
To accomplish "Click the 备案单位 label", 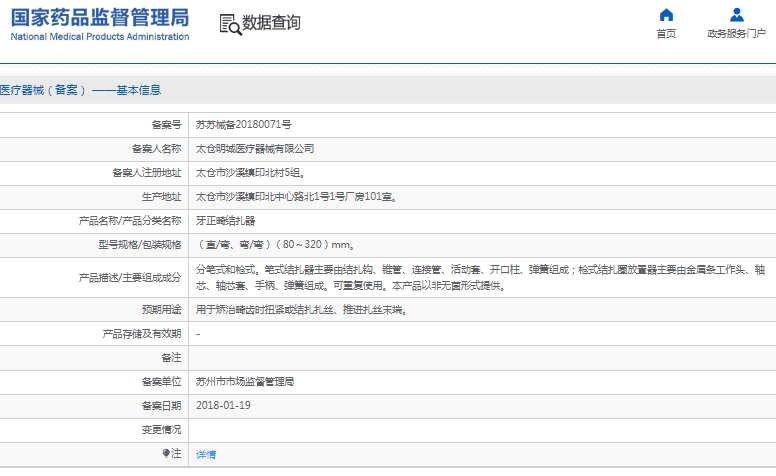I will coord(161,382).
